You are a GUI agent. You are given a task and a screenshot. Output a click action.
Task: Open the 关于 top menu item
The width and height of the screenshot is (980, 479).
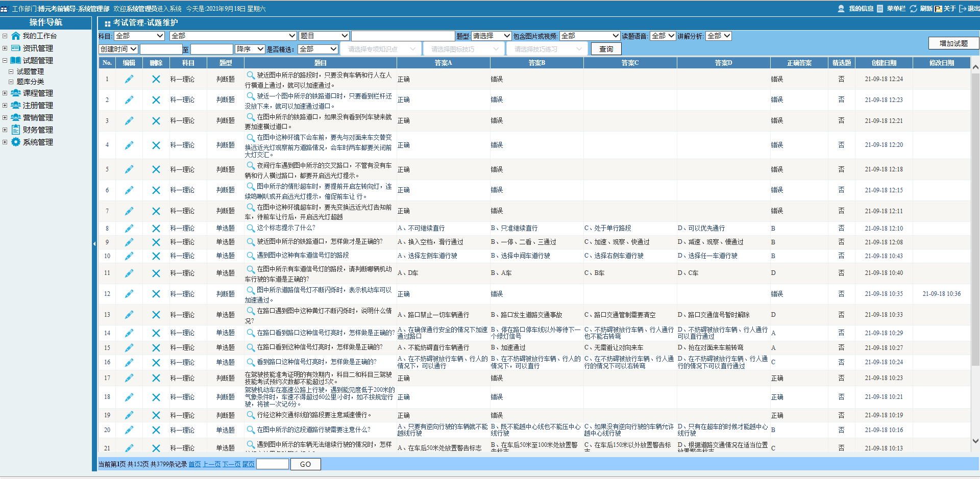tap(949, 9)
